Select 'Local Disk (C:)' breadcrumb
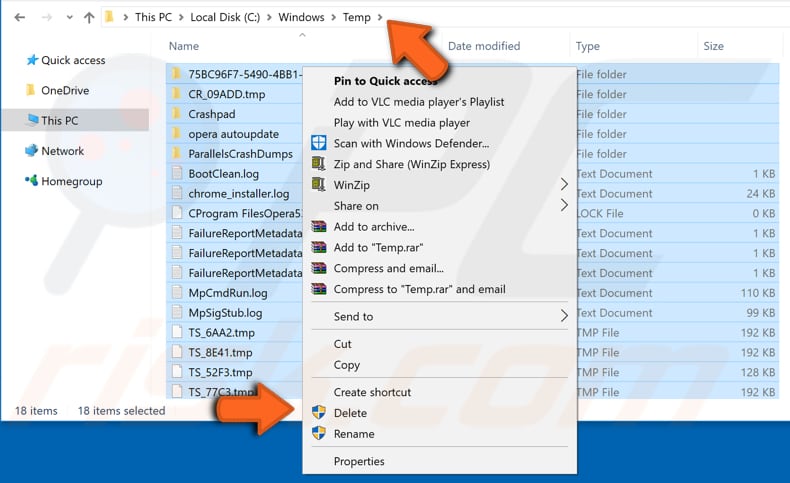The image size is (790, 483). point(225,17)
